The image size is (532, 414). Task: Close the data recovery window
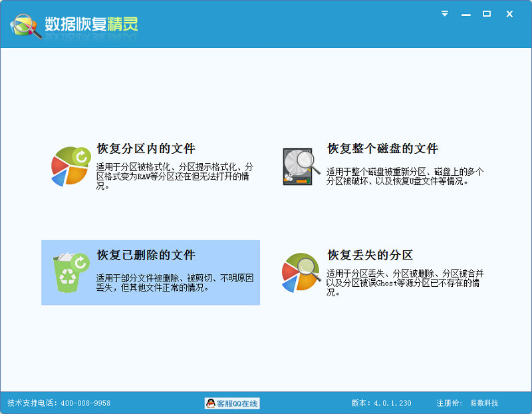[509, 14]
